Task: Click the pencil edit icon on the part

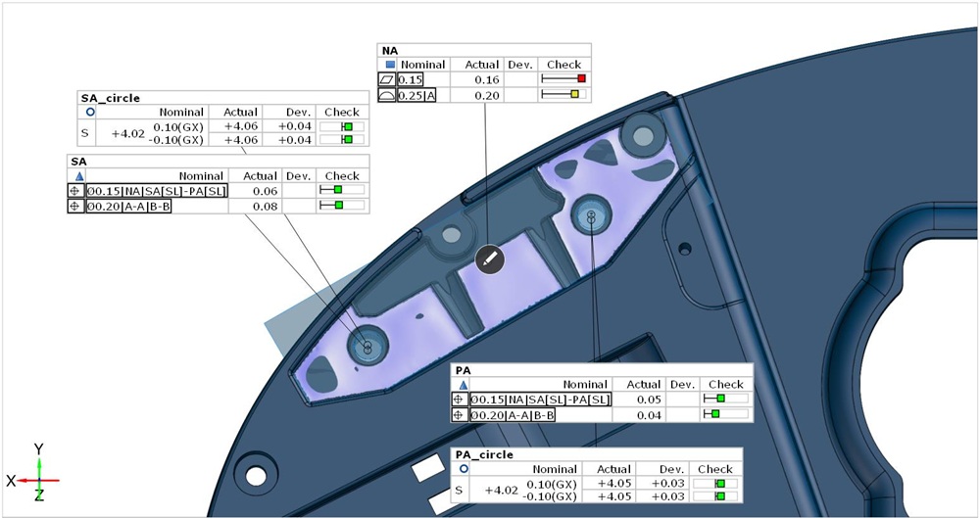Action: pyautogui.click(x=490, y=259)
